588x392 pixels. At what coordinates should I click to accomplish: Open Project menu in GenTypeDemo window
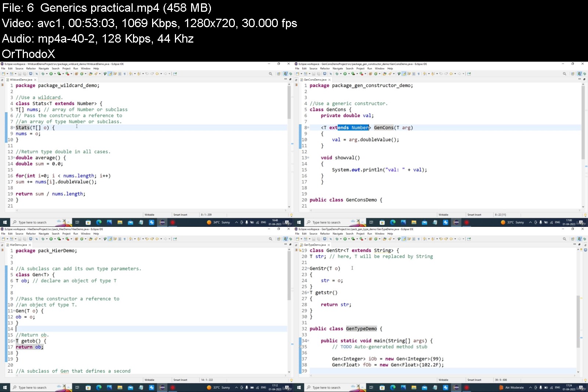pyautogui.click(x=360, y=233)
